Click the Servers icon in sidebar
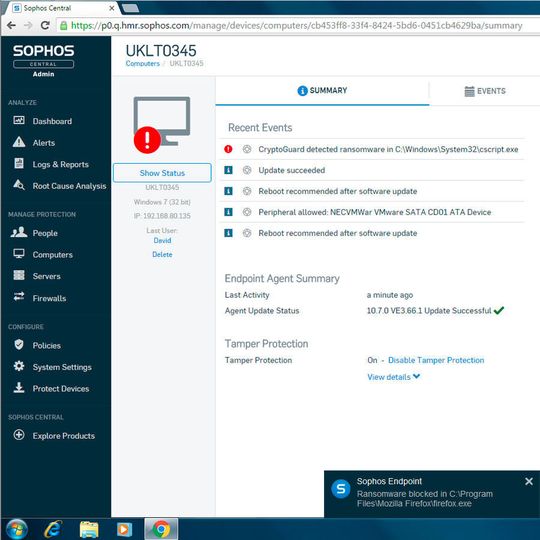 click(19, 276)
